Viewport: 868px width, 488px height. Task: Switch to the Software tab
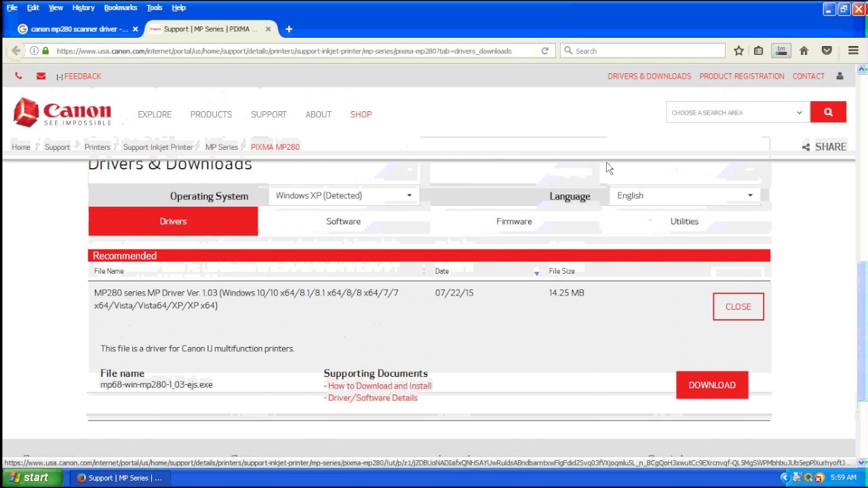coord(343,222)
